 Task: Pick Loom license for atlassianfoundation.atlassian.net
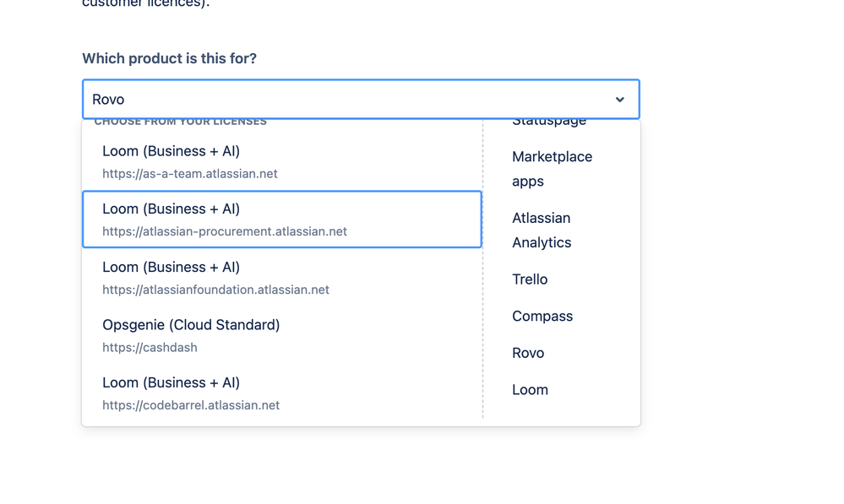(x=282, y=278)
